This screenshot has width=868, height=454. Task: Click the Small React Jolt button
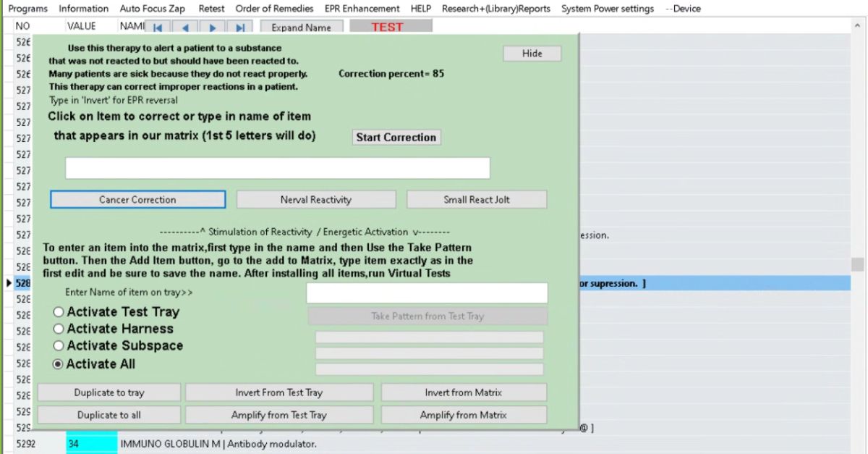coord(476,200)
